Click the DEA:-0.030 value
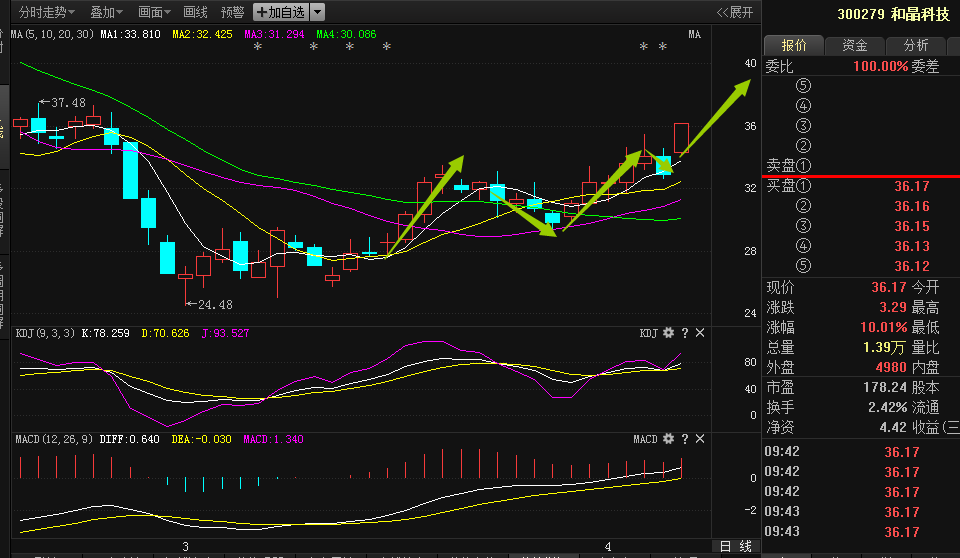The image size is (960, 558). click(x=201, y=439)
